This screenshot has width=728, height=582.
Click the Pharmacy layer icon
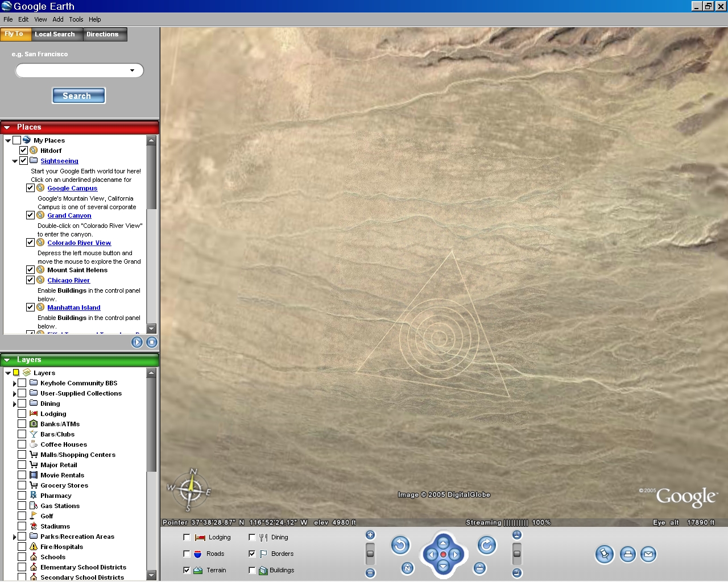34,496
